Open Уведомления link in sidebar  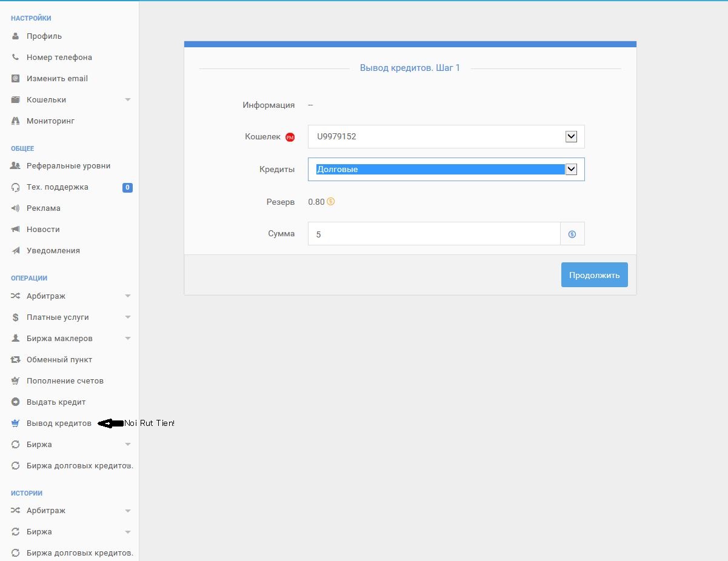click(53, 251)
